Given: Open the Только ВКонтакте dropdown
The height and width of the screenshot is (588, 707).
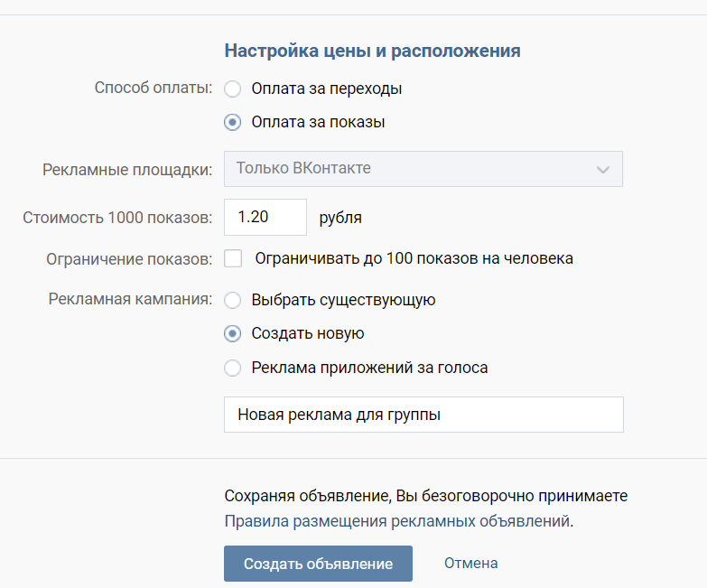Looking at the screenshot, I should pyautogui.click(x=423, y=169).
